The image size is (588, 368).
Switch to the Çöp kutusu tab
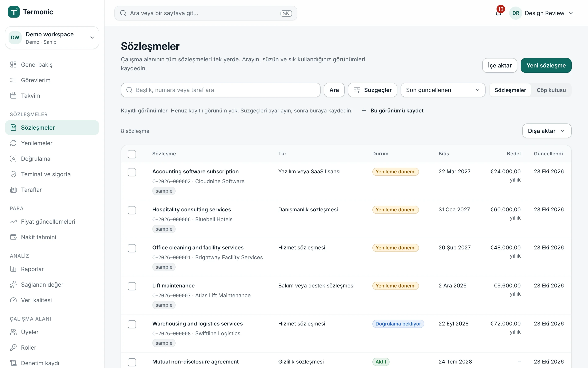tap(551, 90)
